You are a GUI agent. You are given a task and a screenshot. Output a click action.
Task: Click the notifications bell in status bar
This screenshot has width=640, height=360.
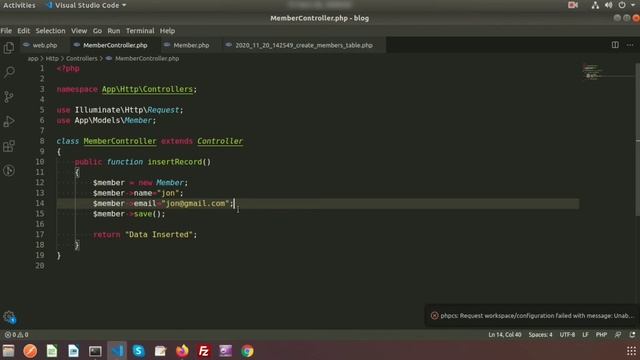(x=632, y=335)
